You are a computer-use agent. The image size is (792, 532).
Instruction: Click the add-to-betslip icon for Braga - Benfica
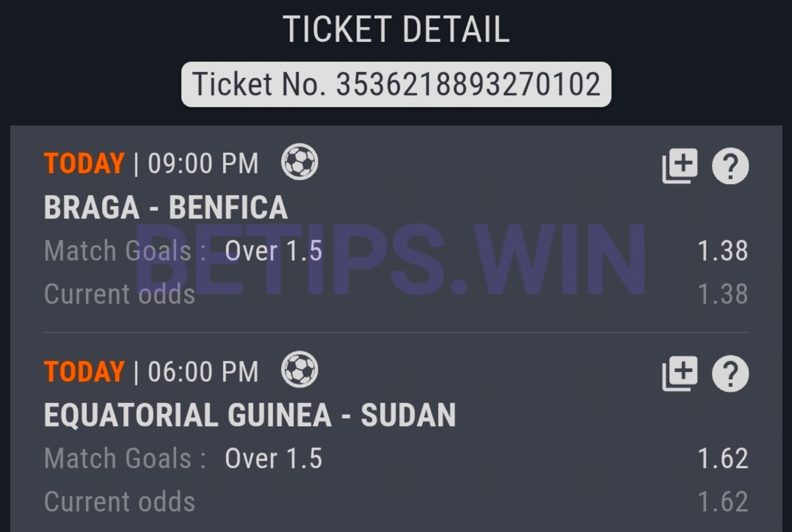680,165
